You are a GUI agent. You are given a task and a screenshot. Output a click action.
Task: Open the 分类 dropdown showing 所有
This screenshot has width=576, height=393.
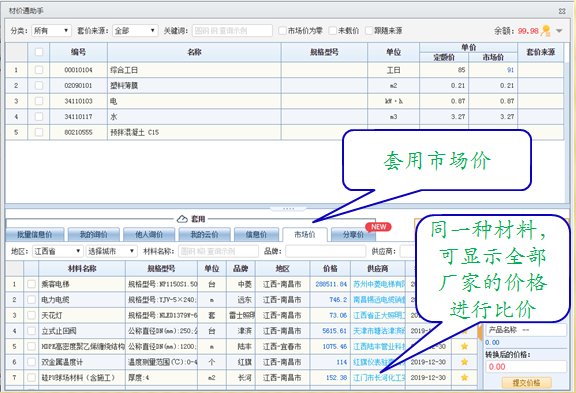(x=51, y=30)
